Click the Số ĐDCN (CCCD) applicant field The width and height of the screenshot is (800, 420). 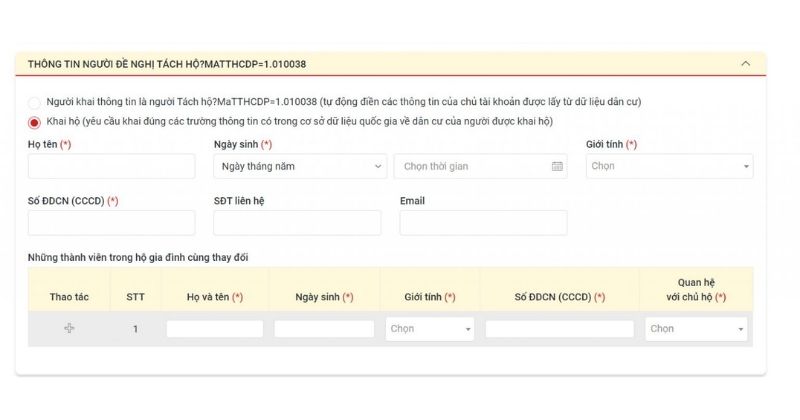click(x=111, y=222)
